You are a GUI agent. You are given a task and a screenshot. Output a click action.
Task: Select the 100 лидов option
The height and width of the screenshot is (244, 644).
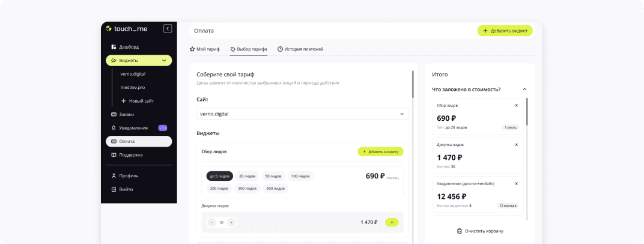[x=300, y=176]
